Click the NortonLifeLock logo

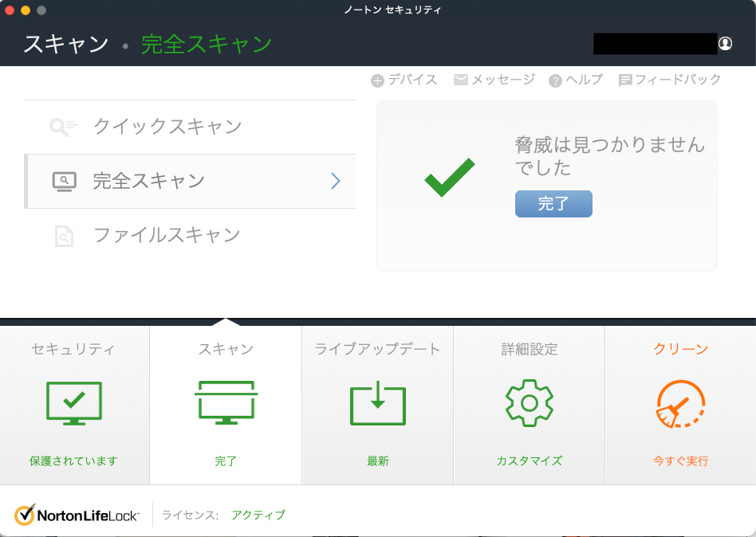click(x=77, y=515)
